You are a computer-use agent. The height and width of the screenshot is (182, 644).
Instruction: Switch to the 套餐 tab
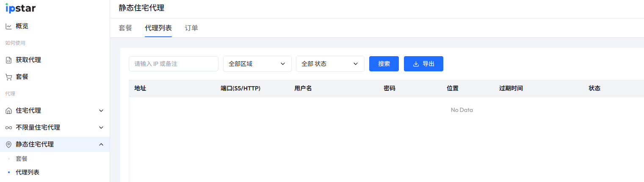point(125,28)
